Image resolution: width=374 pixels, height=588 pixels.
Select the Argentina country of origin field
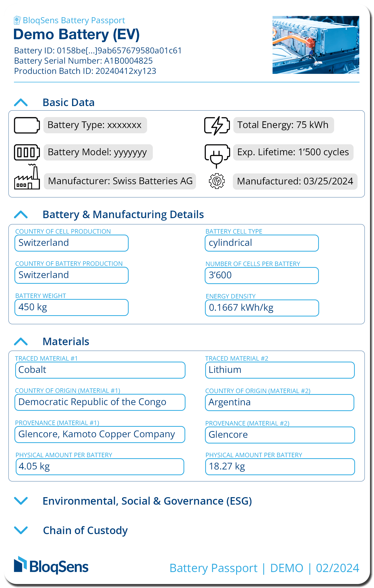pyautogui.click(x=280, y=403)
